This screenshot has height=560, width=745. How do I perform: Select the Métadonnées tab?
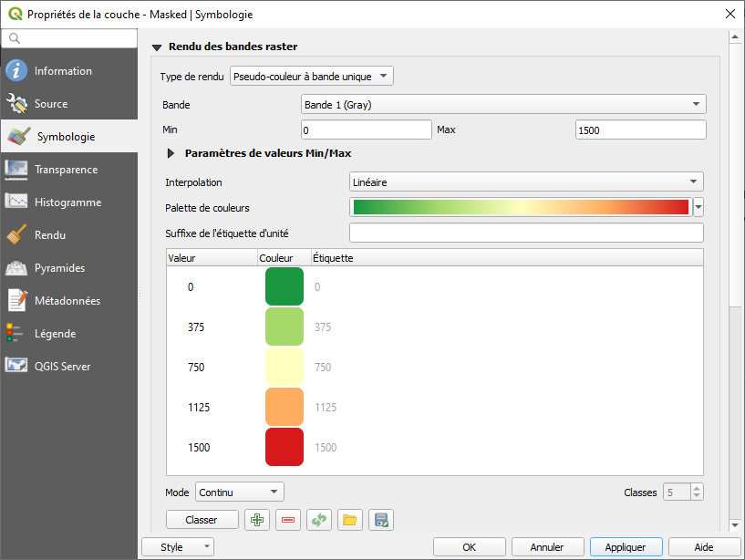click(x=67, y=301)
